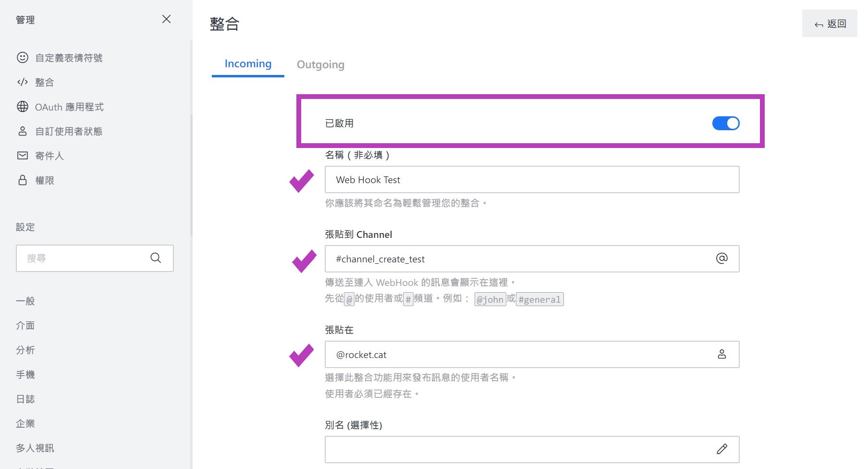Open 手機 settings section

[25, 375]
